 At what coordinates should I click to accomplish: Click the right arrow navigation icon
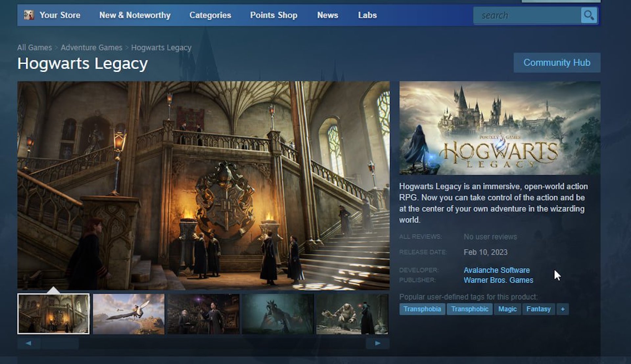(x=378, y=342)
